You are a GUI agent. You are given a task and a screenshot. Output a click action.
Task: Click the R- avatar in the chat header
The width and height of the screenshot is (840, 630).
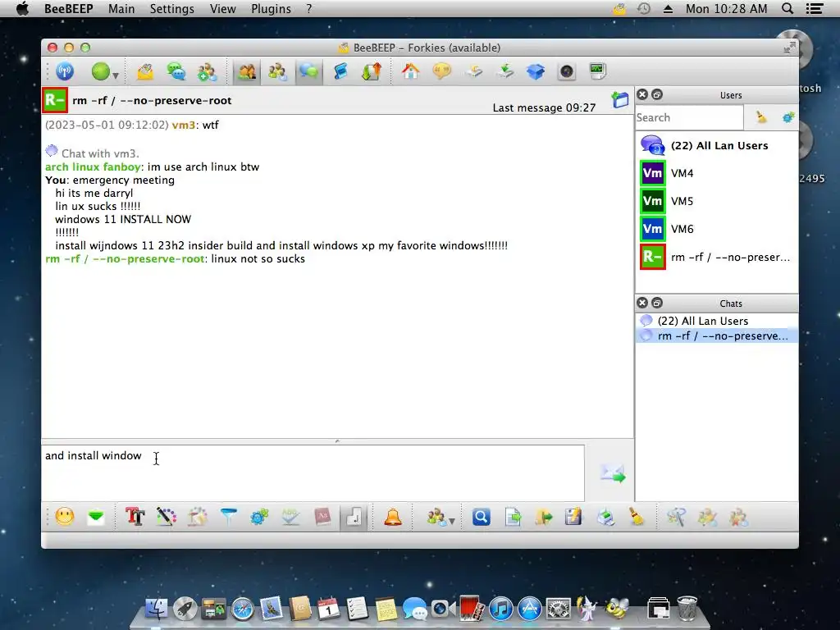[55, 100]
